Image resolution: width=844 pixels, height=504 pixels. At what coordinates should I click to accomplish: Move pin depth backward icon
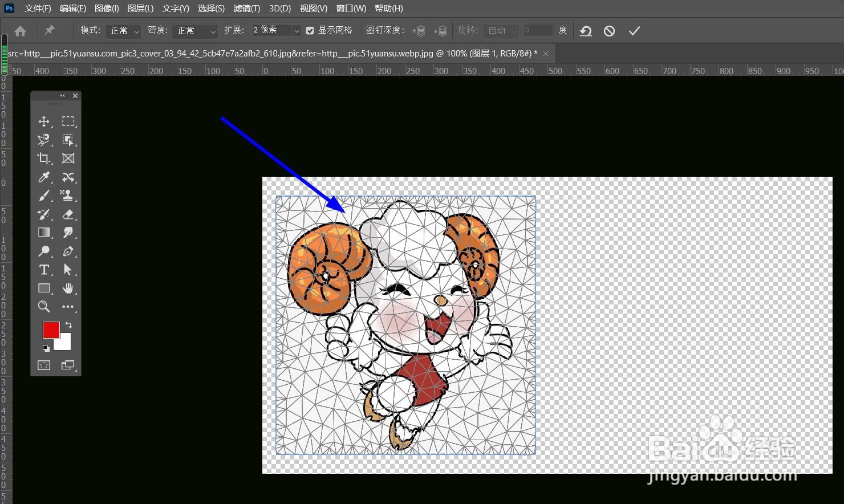(x=440, y=31)
